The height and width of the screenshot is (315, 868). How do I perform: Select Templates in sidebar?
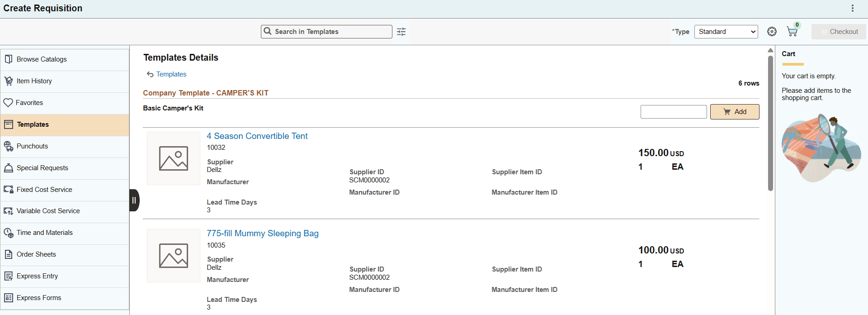coord(65,125)
